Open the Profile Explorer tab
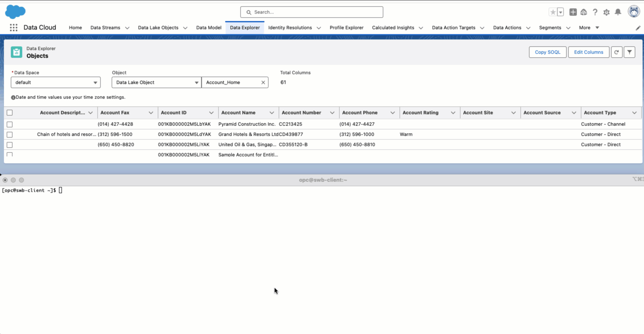This screenshot has height=334, width=644. (346, 28)
